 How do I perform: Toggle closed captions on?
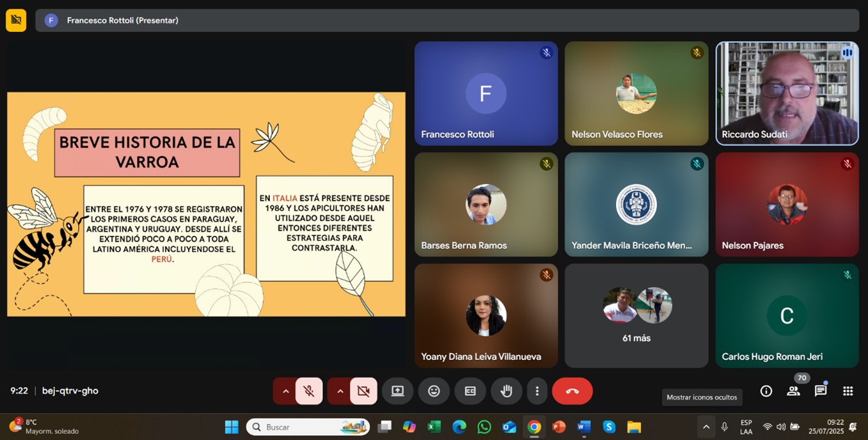tap(470, 391)
